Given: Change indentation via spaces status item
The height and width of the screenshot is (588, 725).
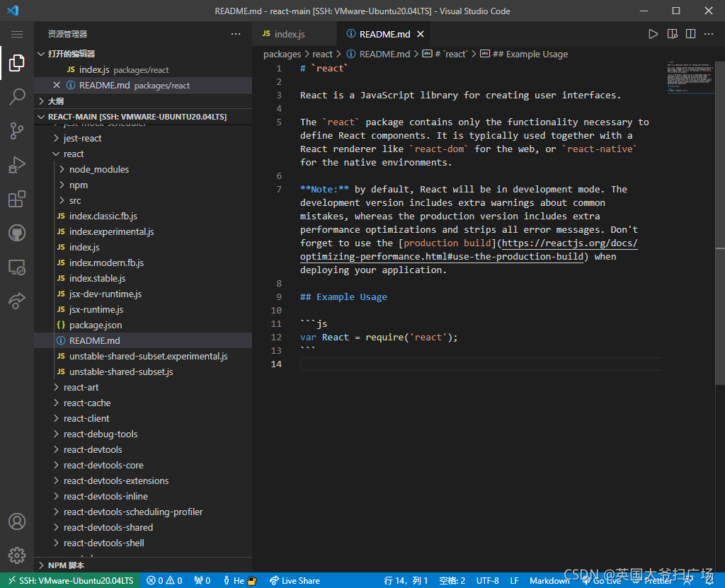Looking at the screenshot, I should pos(452,581).
